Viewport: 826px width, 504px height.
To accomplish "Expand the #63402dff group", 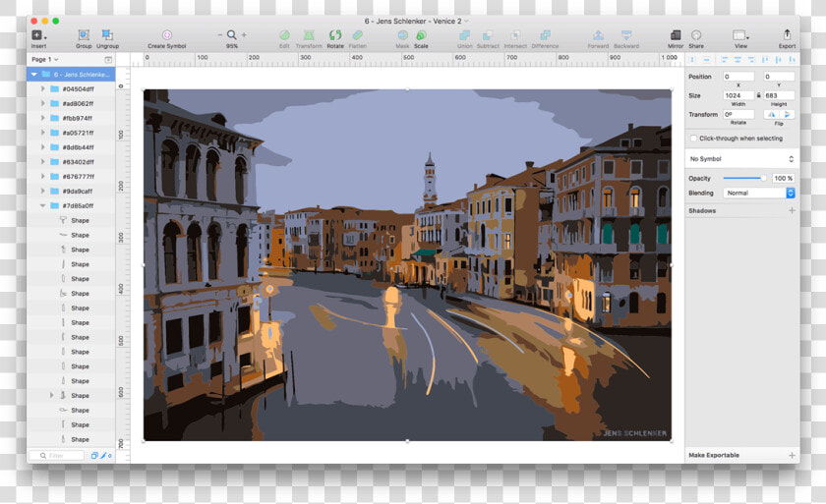I will click(42, 162).
